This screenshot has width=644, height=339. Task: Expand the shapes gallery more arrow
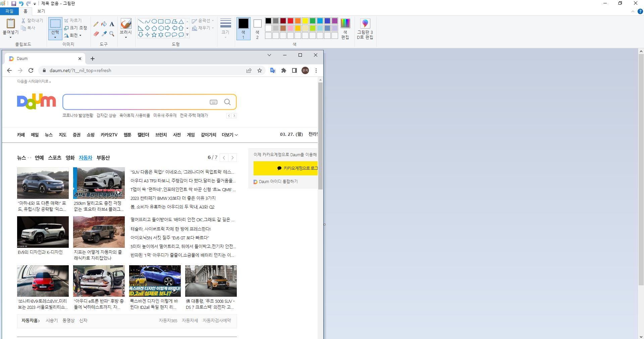187,35
